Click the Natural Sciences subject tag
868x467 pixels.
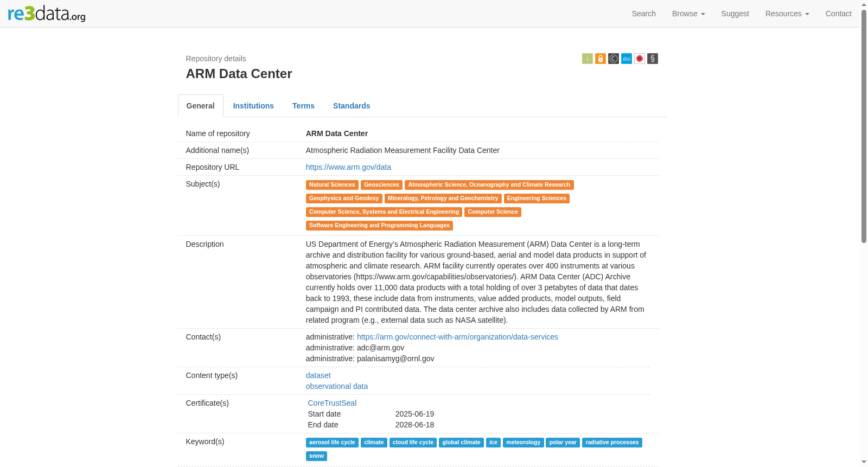pos(332,185)
